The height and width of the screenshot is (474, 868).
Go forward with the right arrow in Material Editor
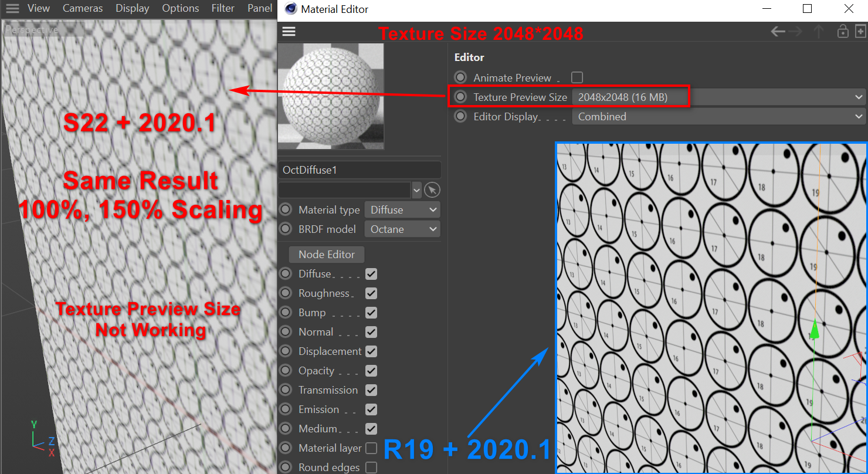[795, 32]
